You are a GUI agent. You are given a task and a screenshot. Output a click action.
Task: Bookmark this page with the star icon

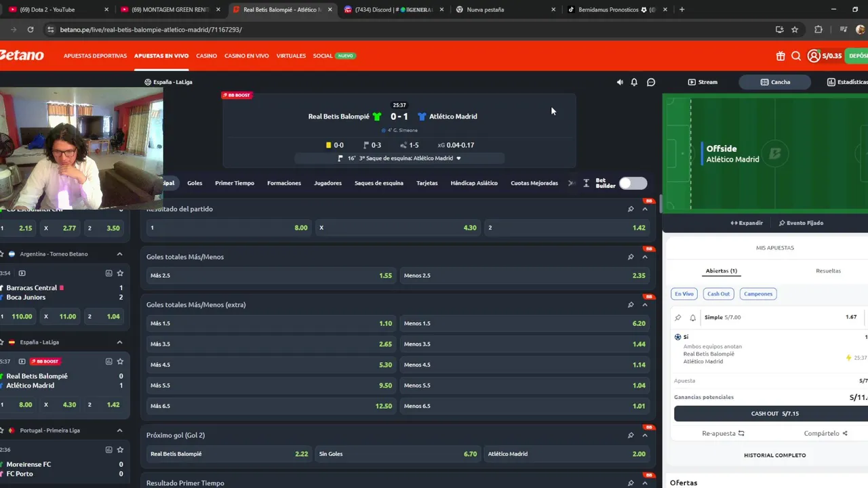(795, 30)
